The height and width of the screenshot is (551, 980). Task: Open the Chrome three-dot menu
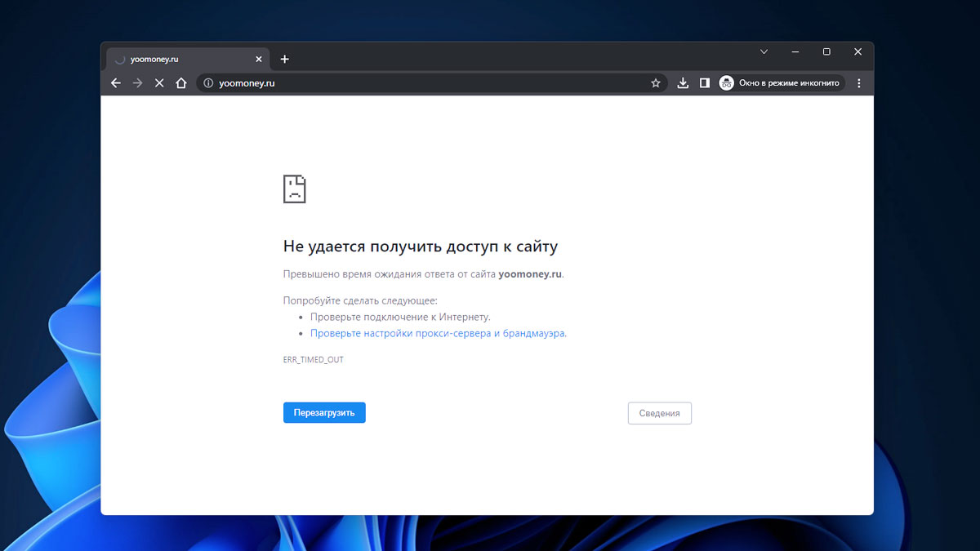click(858, 83)
